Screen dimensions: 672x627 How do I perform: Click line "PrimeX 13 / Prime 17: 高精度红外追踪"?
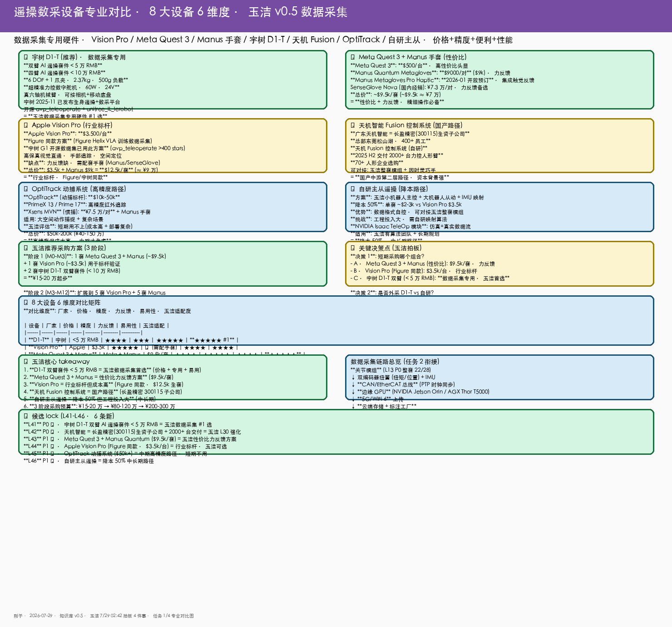pos(75,204)
